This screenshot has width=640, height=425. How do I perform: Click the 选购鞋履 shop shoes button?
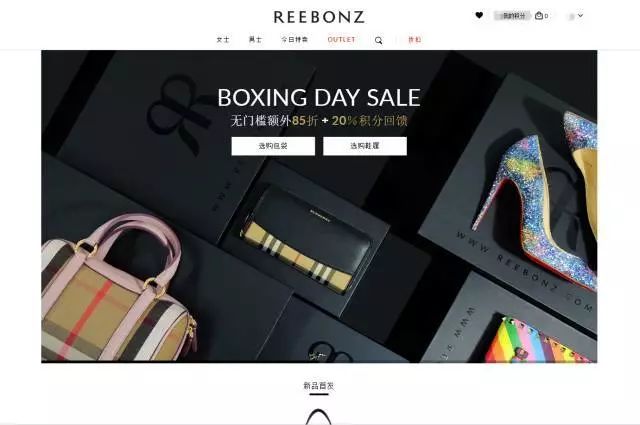[365, 146]
